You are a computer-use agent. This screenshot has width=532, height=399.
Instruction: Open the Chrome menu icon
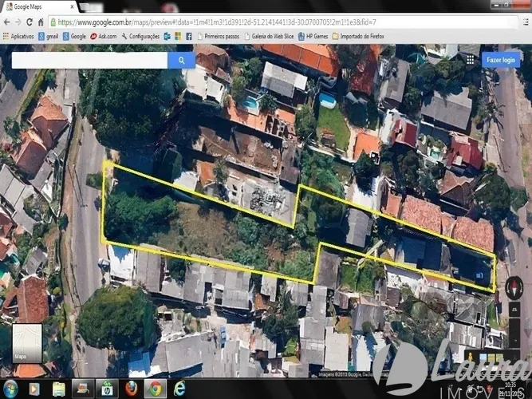click(526, 22)
